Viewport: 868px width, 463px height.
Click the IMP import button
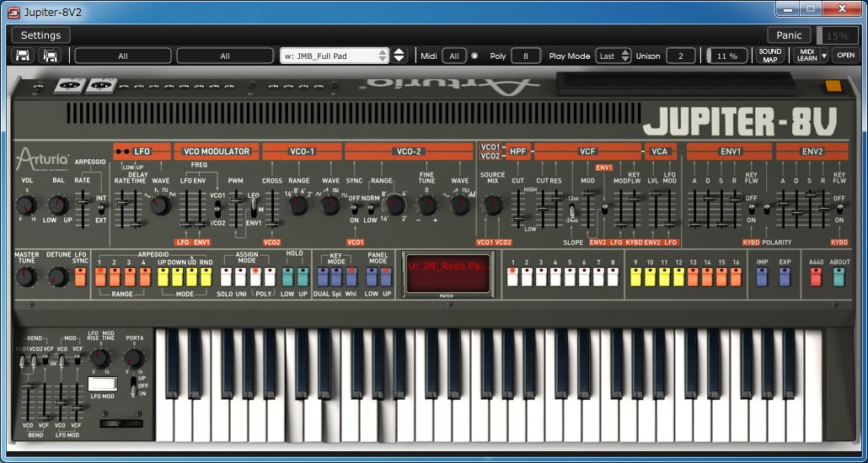tap(763, 277)
